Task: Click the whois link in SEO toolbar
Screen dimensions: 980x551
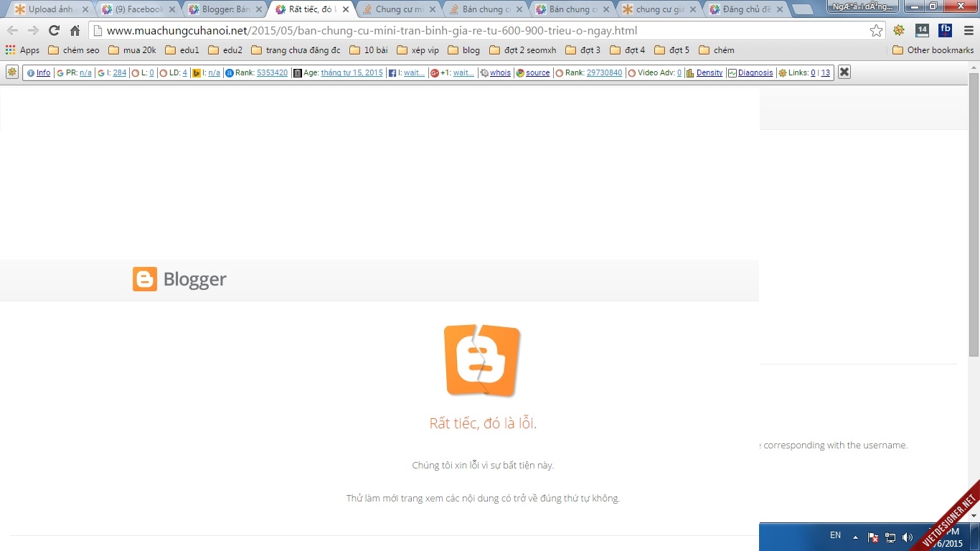Action: [500, 72]
